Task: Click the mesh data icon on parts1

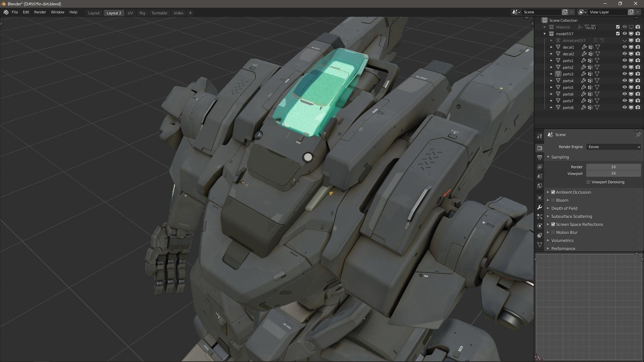Action: 597,60
